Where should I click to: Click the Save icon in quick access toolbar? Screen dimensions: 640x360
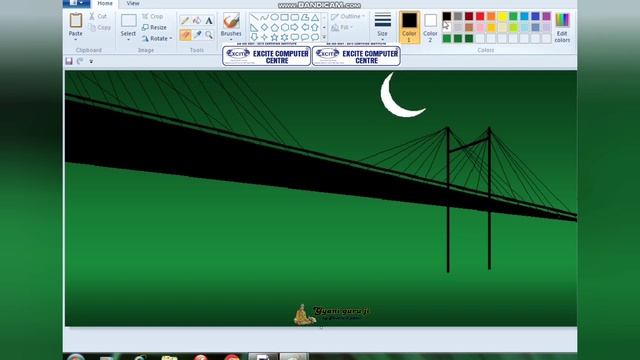[x=69, y=61]
